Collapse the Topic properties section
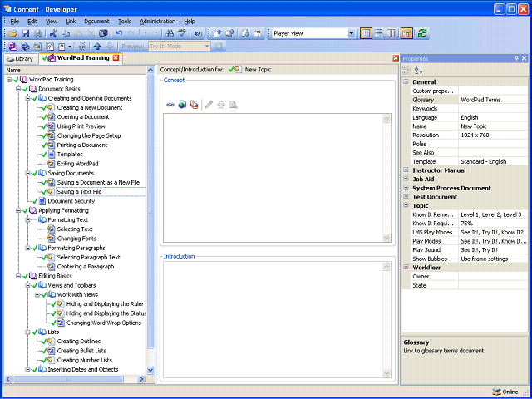 (x=406, y=205)
